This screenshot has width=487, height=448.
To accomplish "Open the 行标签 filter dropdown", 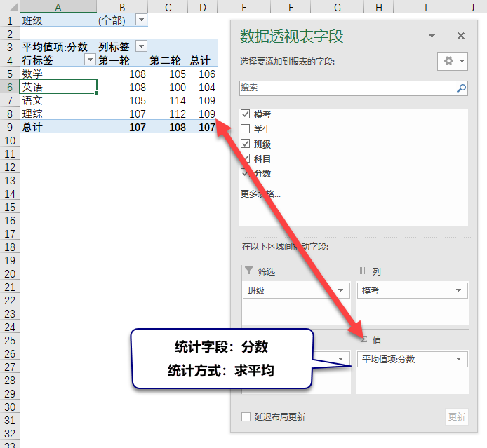I will pos(90,60).
